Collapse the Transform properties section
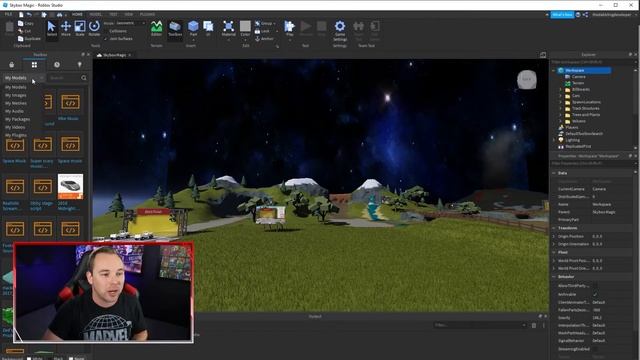Screen dimensions: 640x360 click(x=554, y=228)
